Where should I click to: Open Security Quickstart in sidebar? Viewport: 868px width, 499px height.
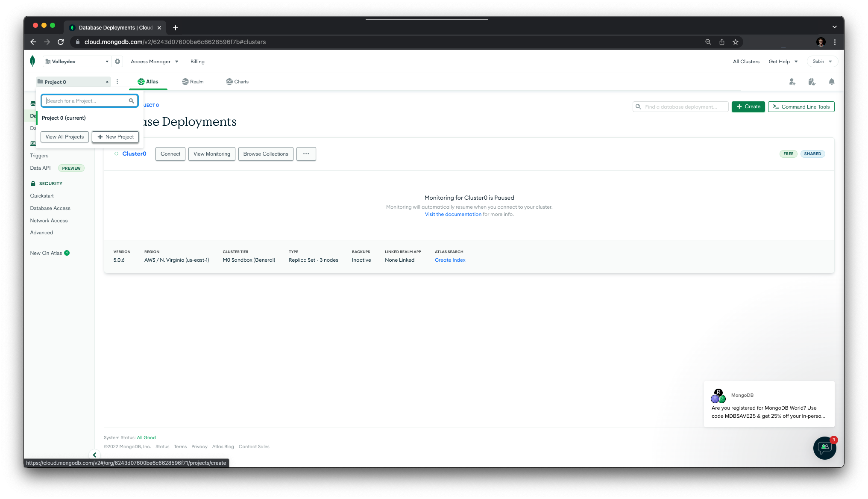(x=42, y=196)
